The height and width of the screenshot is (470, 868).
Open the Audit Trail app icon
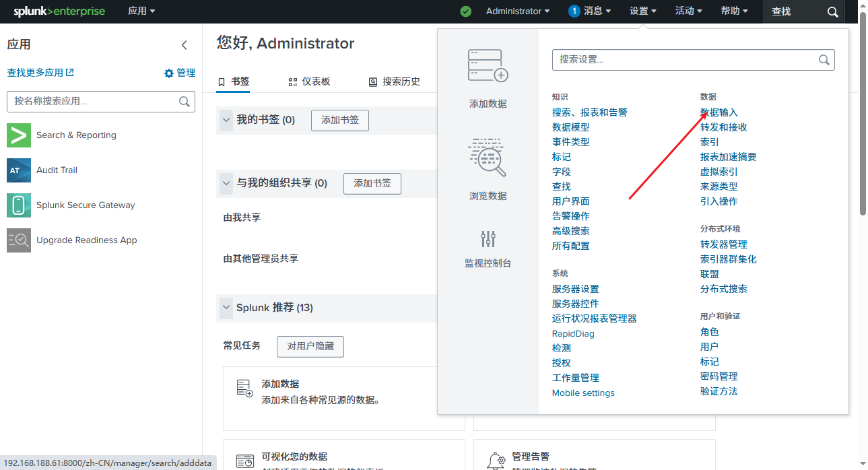click(18, 170)
